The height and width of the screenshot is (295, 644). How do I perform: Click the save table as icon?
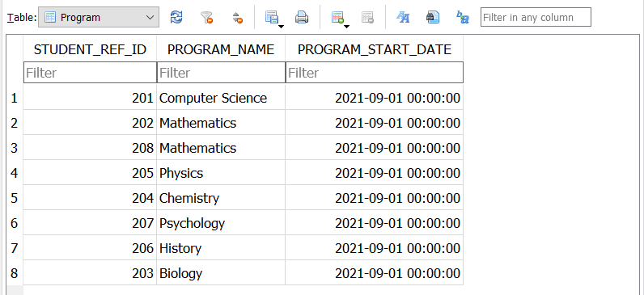pyautogui.click(x=272, y=17)
